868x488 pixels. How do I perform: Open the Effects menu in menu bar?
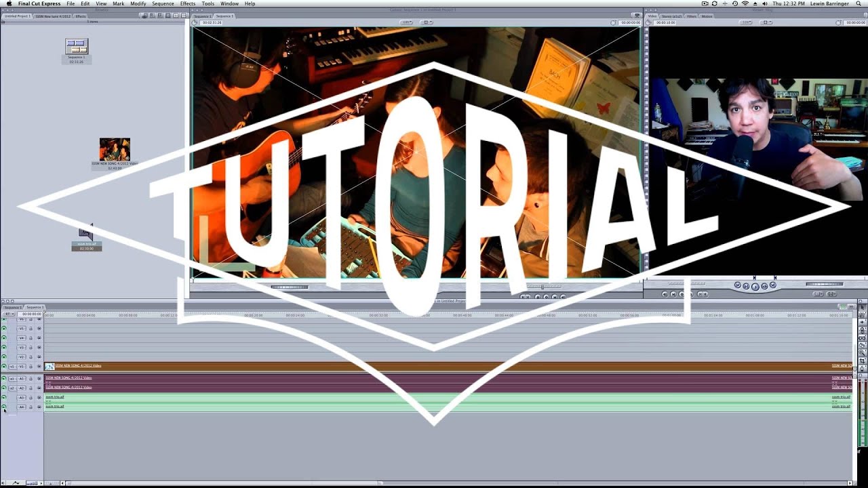pyautogui.click(x=188, y=3)
